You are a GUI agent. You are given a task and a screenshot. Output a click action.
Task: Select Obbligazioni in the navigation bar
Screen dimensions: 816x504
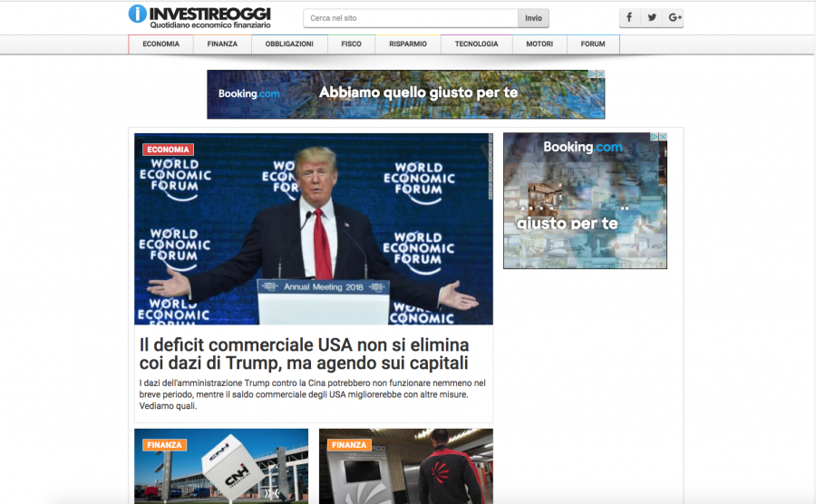click(289, 44)
